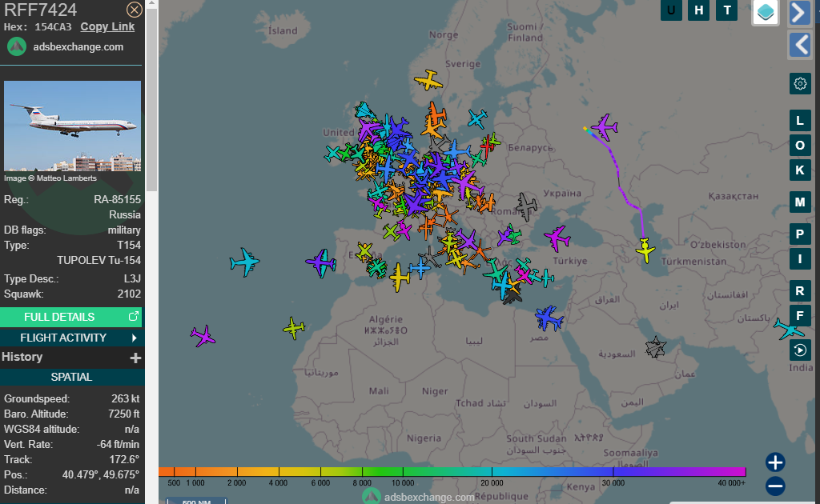Viewport: 820px width, 504px height.
Task: Select the purple aircraft west of Spain
Action: pyautogui.click(x=321, y=262)
